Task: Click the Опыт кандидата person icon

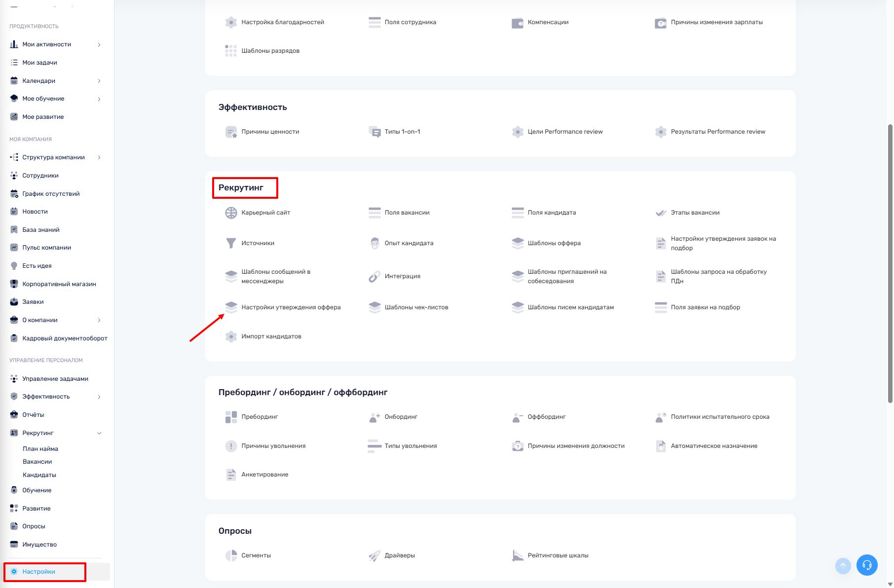Action: 374,243
